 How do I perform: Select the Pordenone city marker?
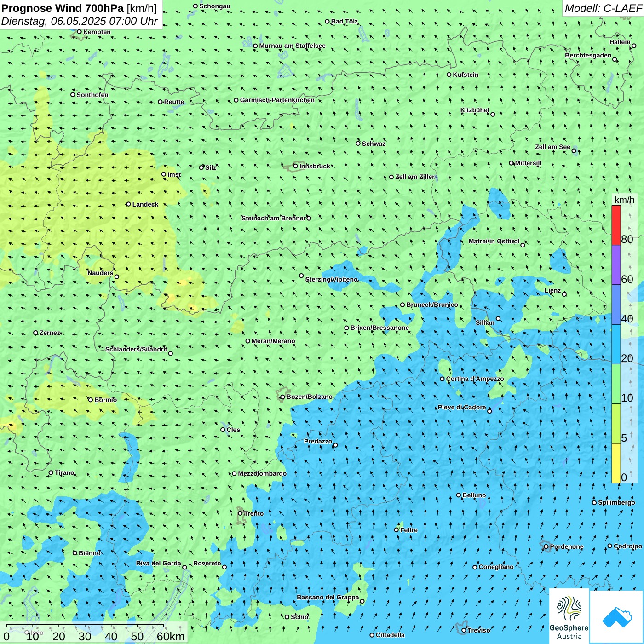tap(546, 547)
